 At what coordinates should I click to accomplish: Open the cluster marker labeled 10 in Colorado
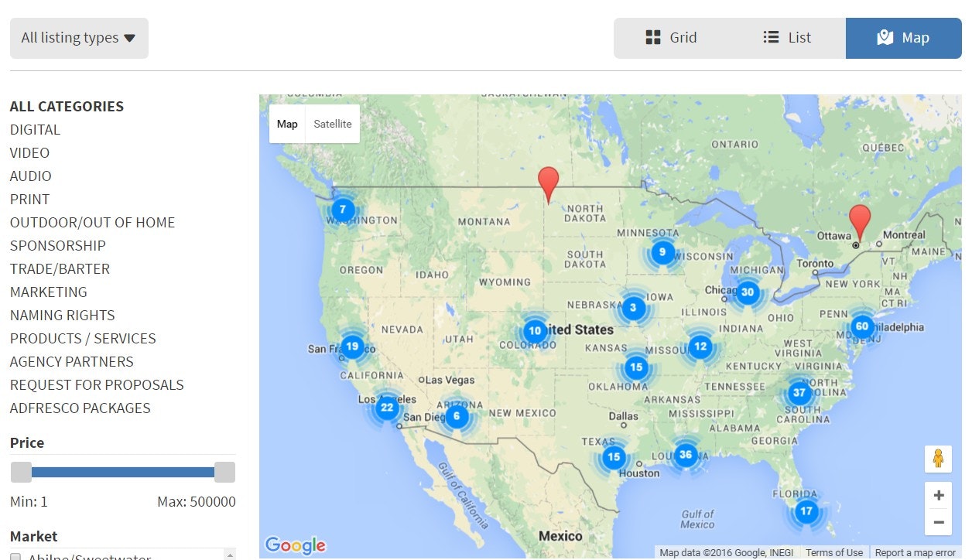coord(535,331)
